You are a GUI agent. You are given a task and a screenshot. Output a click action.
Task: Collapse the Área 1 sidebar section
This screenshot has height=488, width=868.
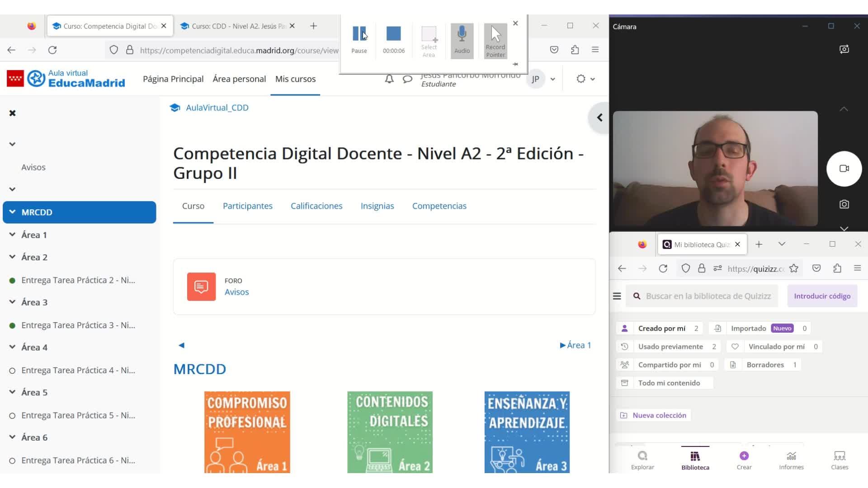point(12,235)
